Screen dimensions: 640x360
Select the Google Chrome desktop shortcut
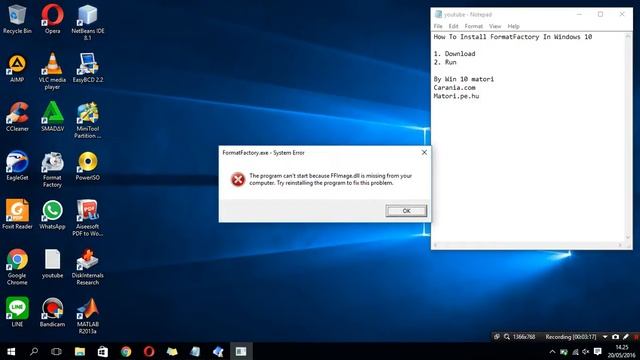[x=17, y=267]
